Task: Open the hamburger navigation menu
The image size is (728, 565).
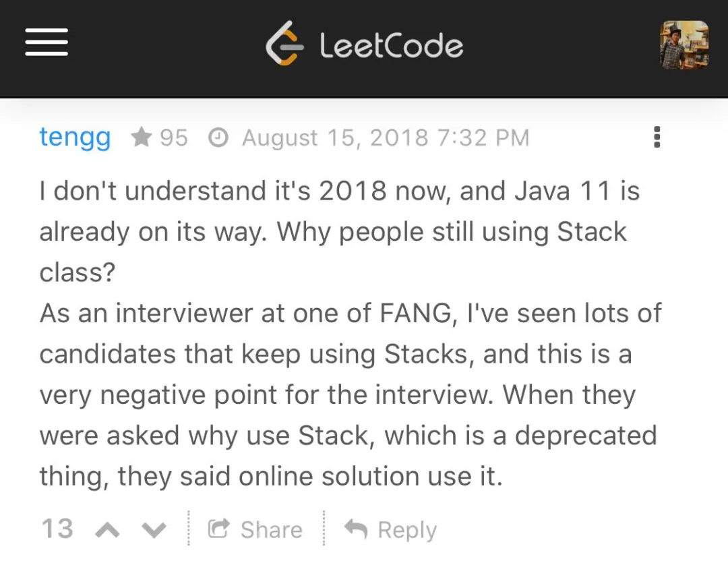Action: pyautogui.click(x=46, y=42)
